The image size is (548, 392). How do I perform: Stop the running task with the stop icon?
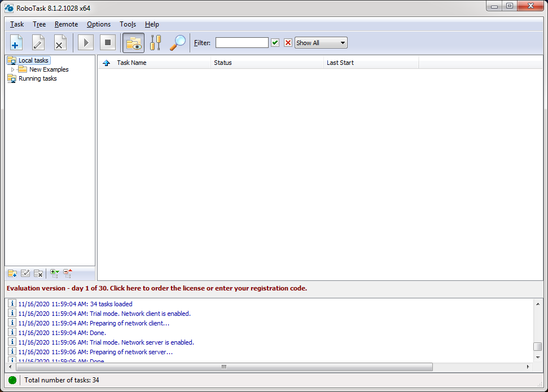pos(107,42)
